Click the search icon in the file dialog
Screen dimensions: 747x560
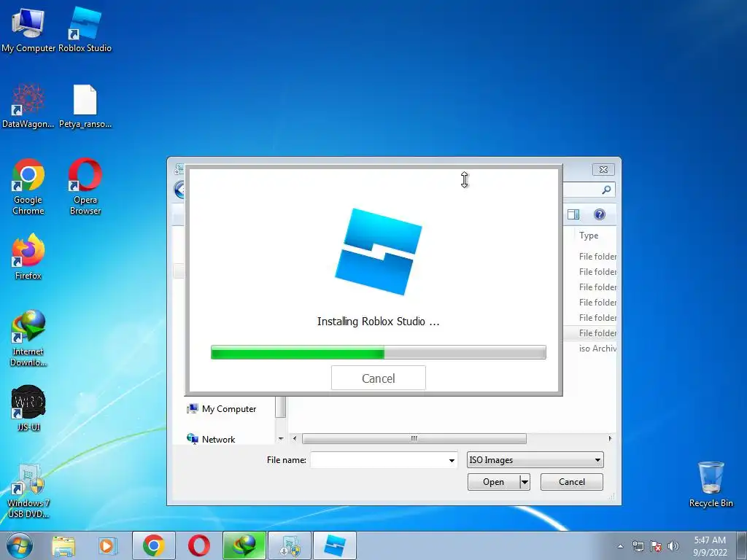(x=606, y=190)
